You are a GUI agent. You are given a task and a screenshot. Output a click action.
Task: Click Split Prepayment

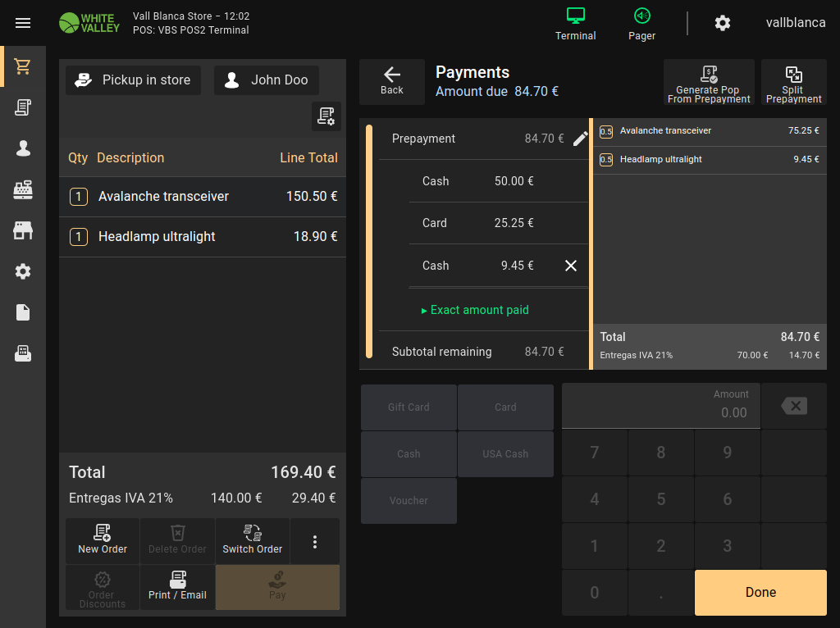793,82
